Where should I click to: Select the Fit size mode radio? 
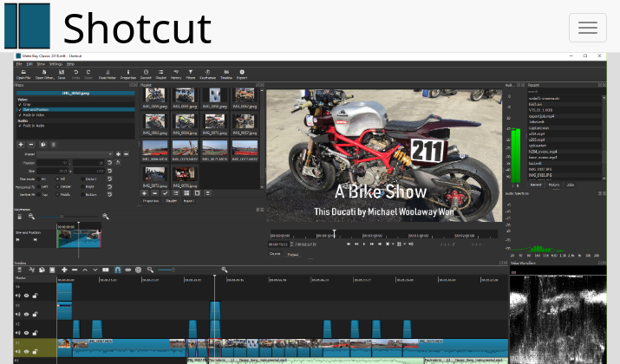point(38,179)
